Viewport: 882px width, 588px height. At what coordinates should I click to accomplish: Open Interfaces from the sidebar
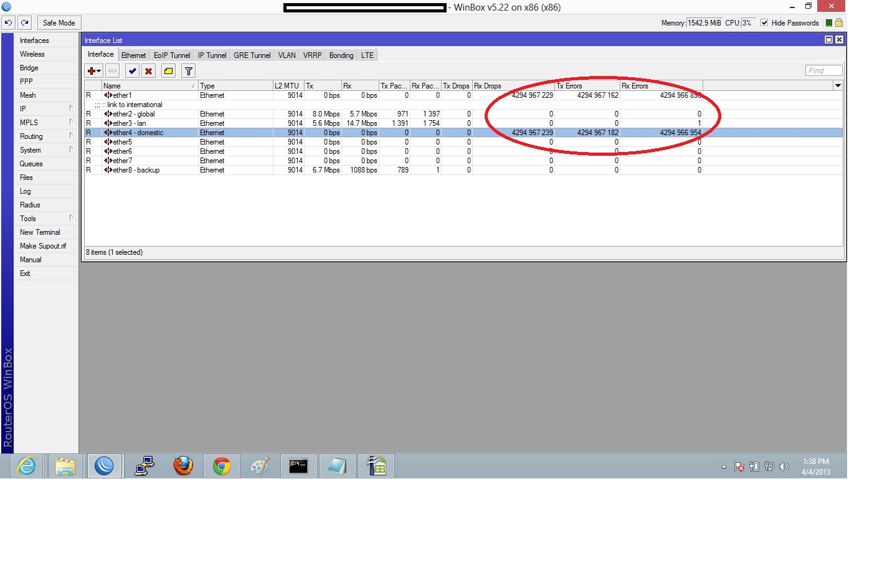[47, 40]
